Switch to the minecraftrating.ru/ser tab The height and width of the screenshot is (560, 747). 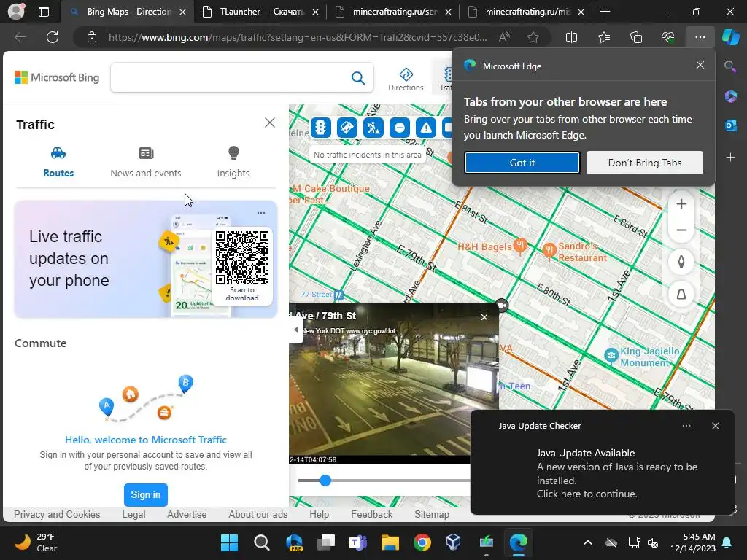pos(392,12)
